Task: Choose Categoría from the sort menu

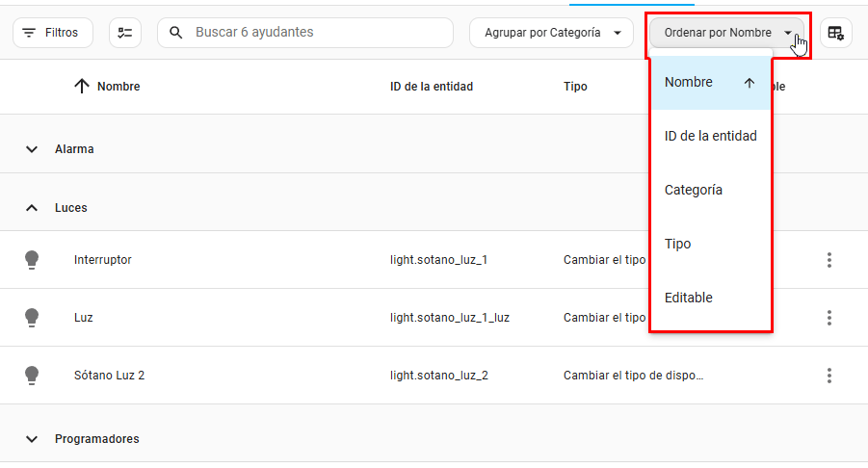Action: [x=710, y=191]
